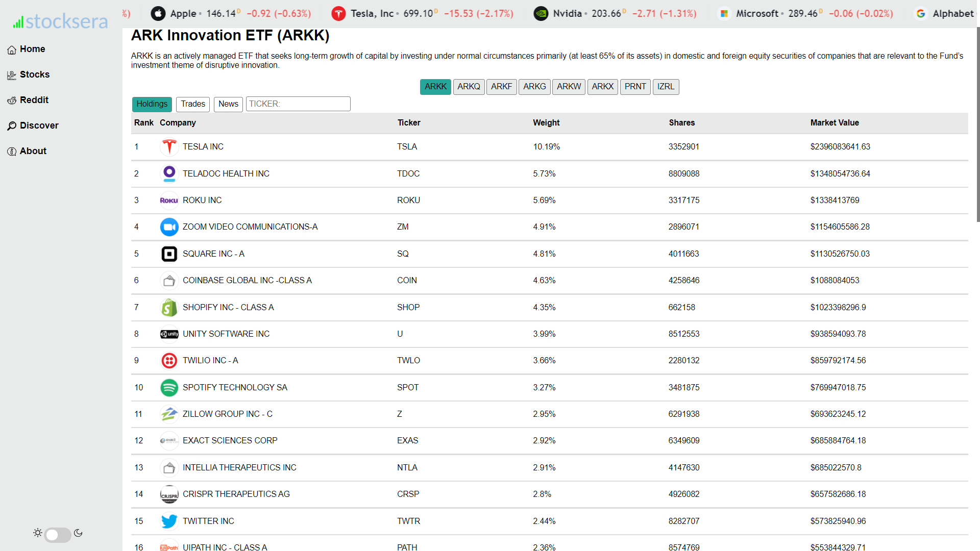Click the Spotify logo icon
The height and width of the screenshot is (551, 980).
pyautogui.click(x=169, y=388)
